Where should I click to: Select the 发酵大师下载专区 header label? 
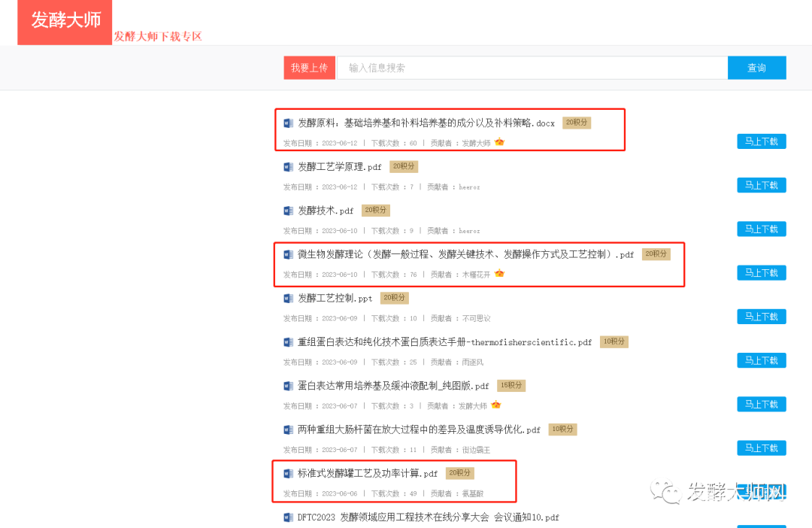tap(158, 36)
